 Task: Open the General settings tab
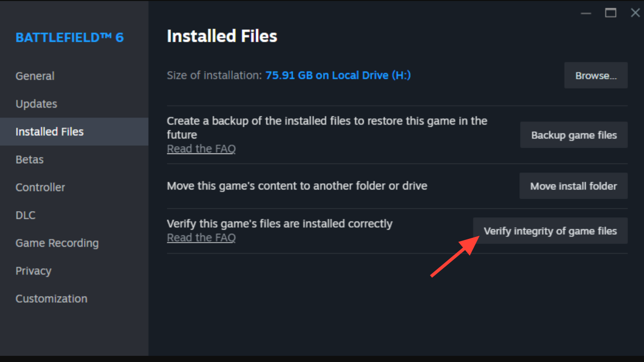pyautogui.click(x=35, y=76)
